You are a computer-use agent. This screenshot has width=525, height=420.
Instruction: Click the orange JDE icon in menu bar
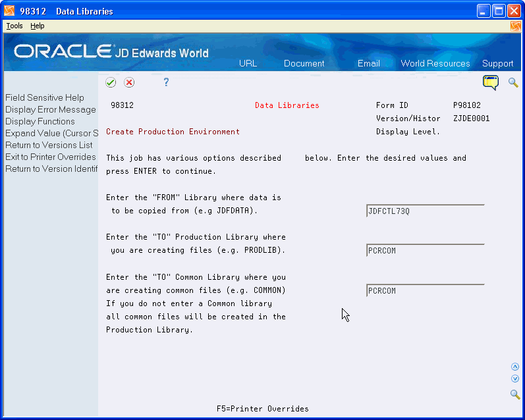coord(516,26)
